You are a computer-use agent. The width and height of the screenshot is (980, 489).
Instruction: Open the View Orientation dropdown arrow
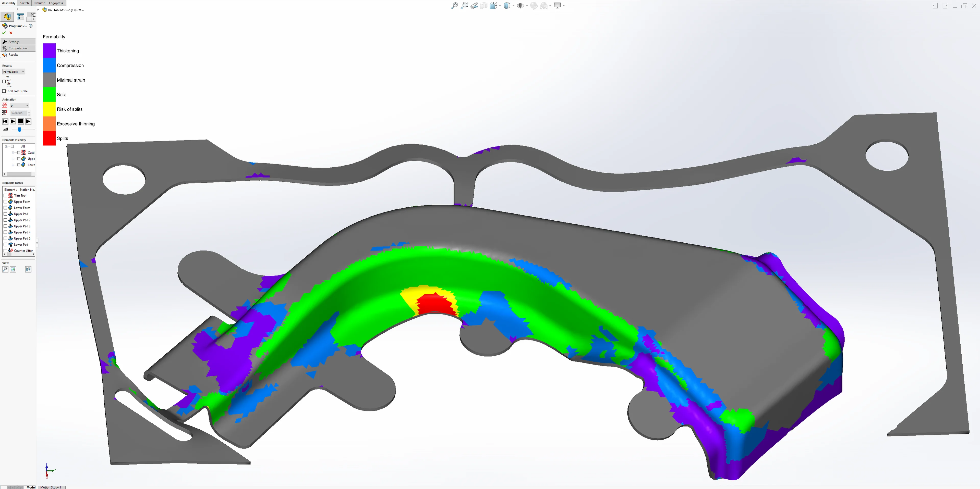click(500, 6)
